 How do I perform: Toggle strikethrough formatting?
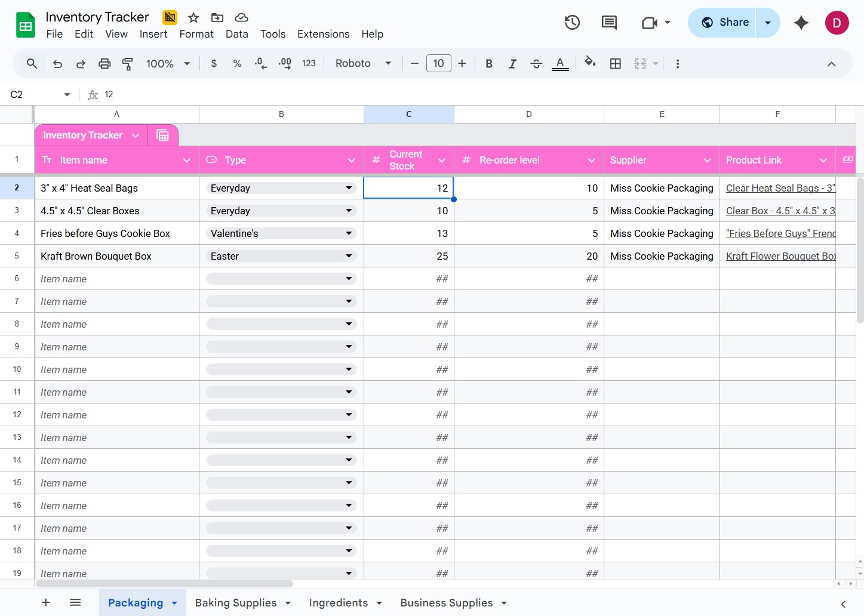point(536,64)
